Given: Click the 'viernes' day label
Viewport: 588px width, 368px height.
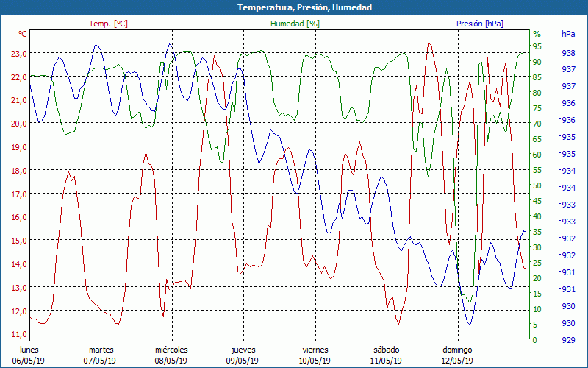Looking at the screenshot, I should pyautogui.click(x=315, y=350).
